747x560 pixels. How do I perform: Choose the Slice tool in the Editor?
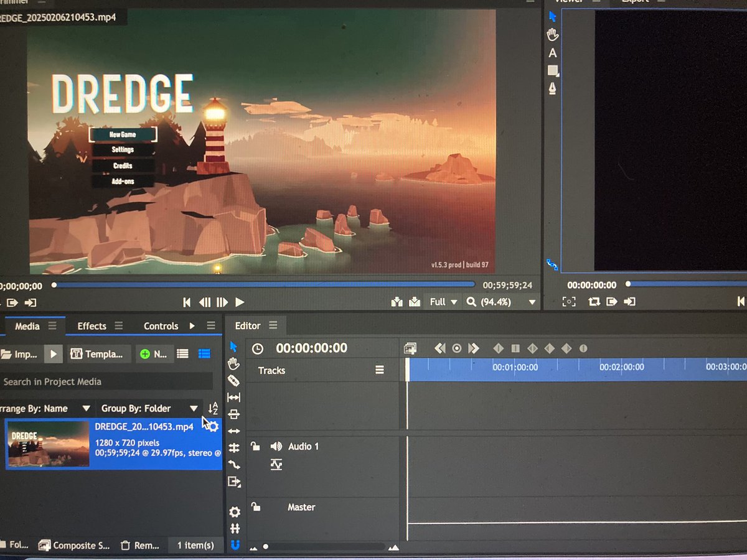234,380
